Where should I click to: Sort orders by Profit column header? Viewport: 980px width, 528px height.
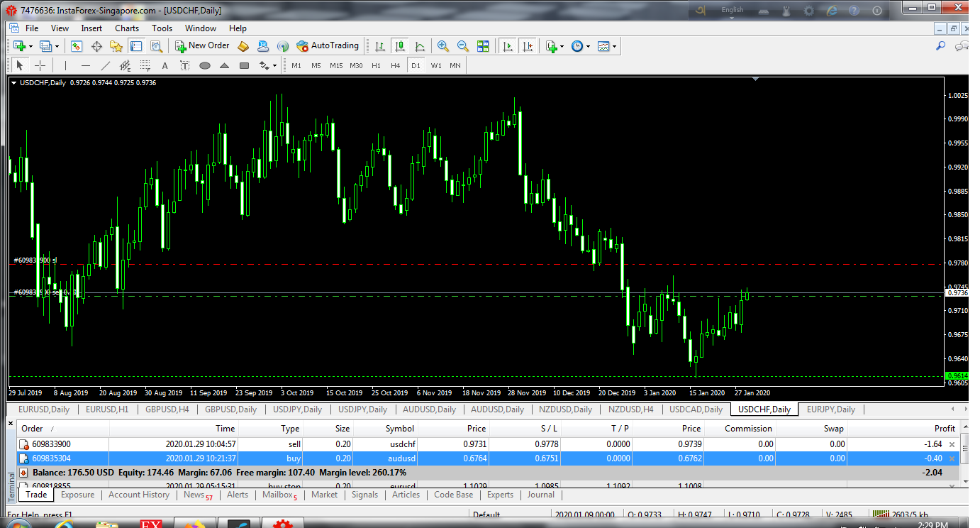coord(945,428)
